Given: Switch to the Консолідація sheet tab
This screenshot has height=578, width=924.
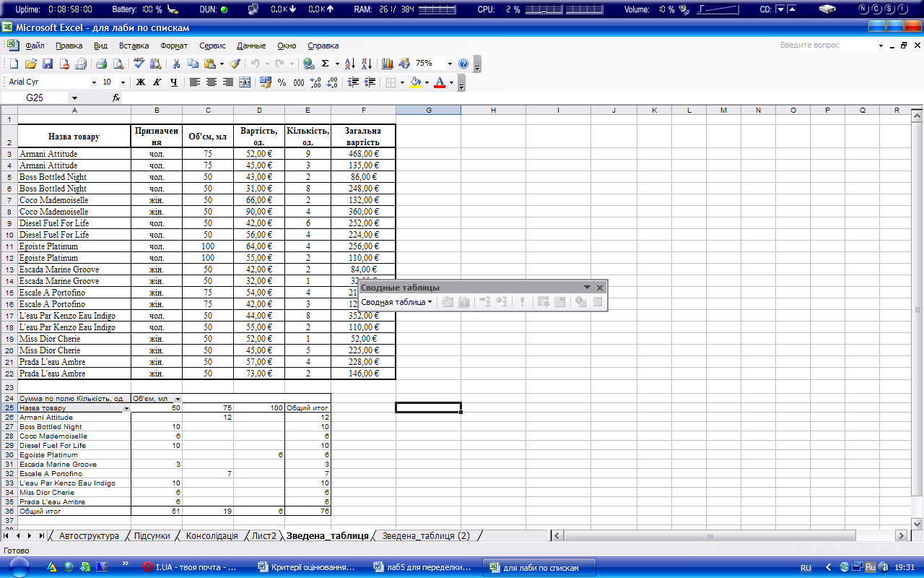Looking at the screenshot, I should (212, 536).
